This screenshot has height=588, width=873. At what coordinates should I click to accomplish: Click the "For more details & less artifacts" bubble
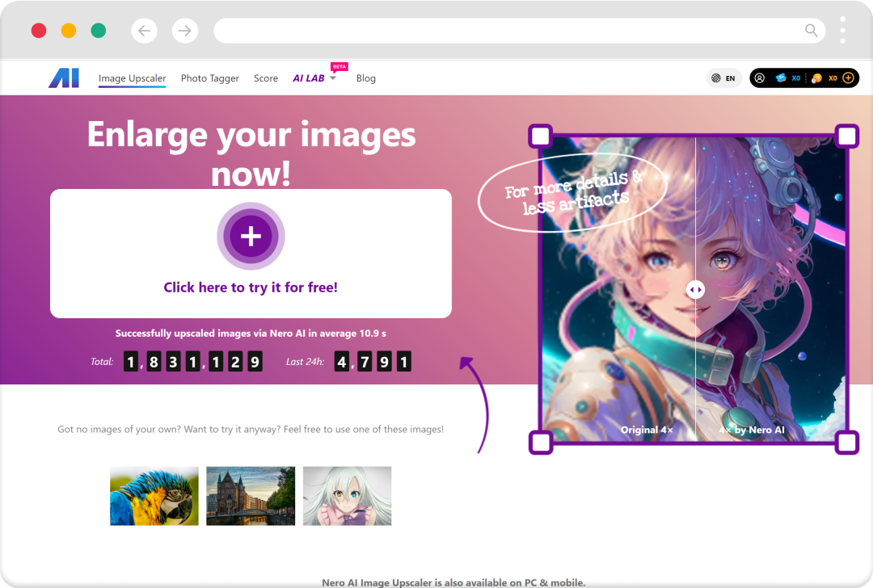573,192
